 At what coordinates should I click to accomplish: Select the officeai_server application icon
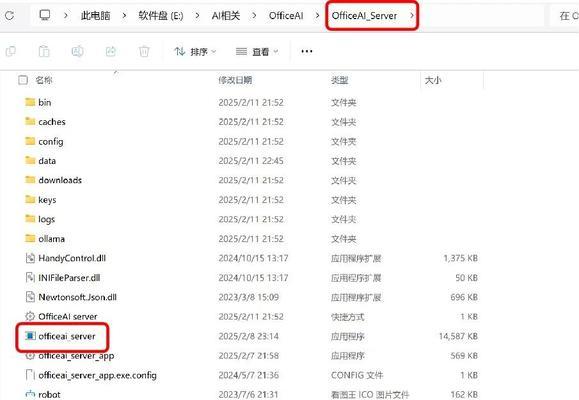(30, 336)
